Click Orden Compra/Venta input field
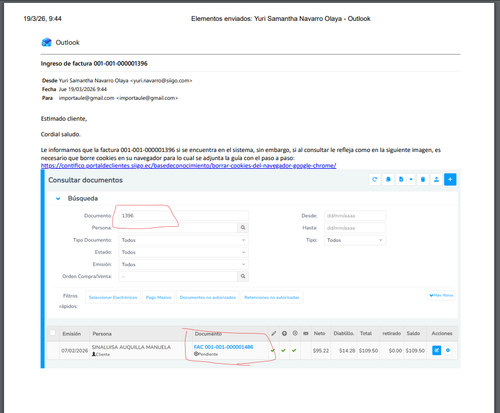Screen dimensions: 500x413 178,276
